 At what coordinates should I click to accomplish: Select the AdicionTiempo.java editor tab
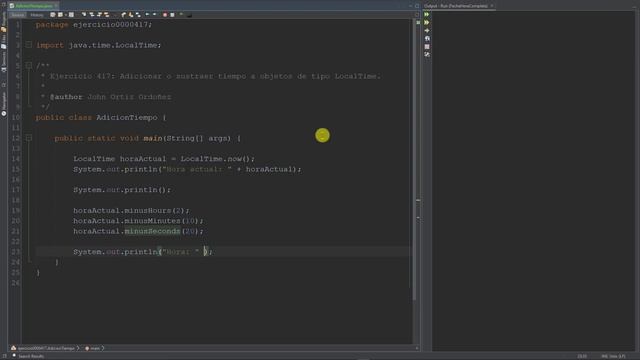[x=33, y=6]
